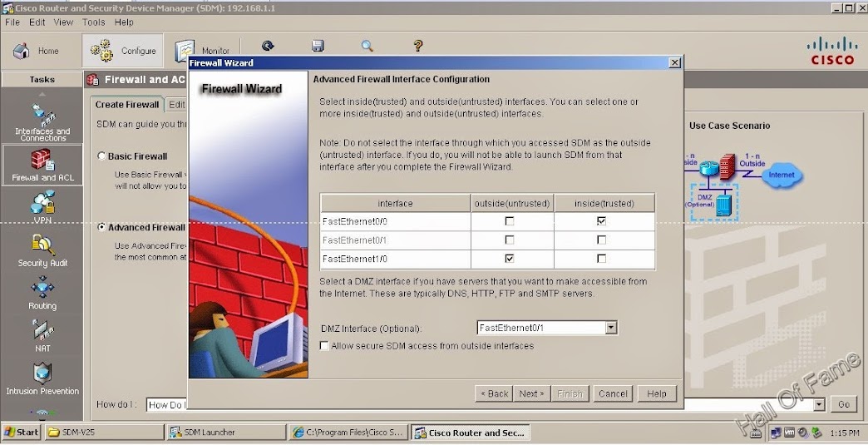Check outside(untrusted) for FastEthernet0/1
868x445 pixels.
510,240
